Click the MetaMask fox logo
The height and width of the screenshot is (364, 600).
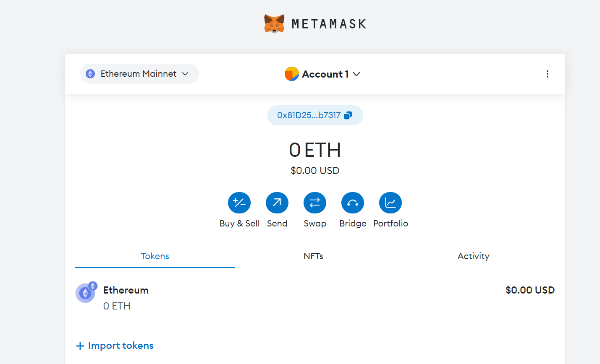tap(274, 23)
